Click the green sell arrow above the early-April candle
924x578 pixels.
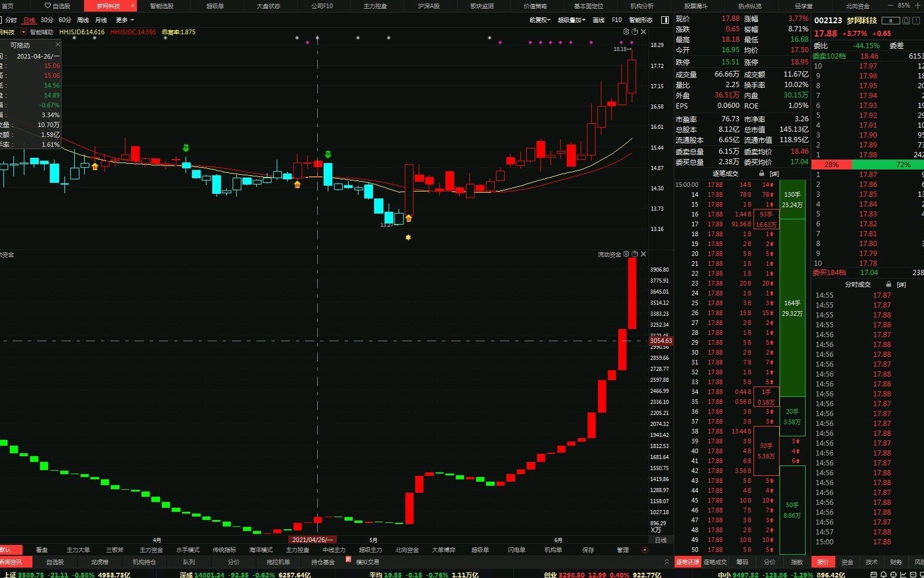186,148
